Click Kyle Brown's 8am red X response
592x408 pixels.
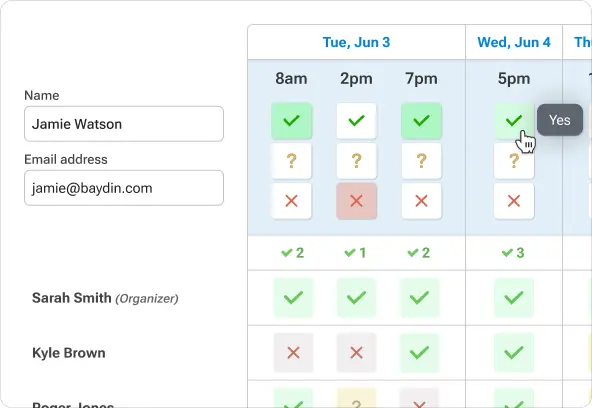[293, 353]
